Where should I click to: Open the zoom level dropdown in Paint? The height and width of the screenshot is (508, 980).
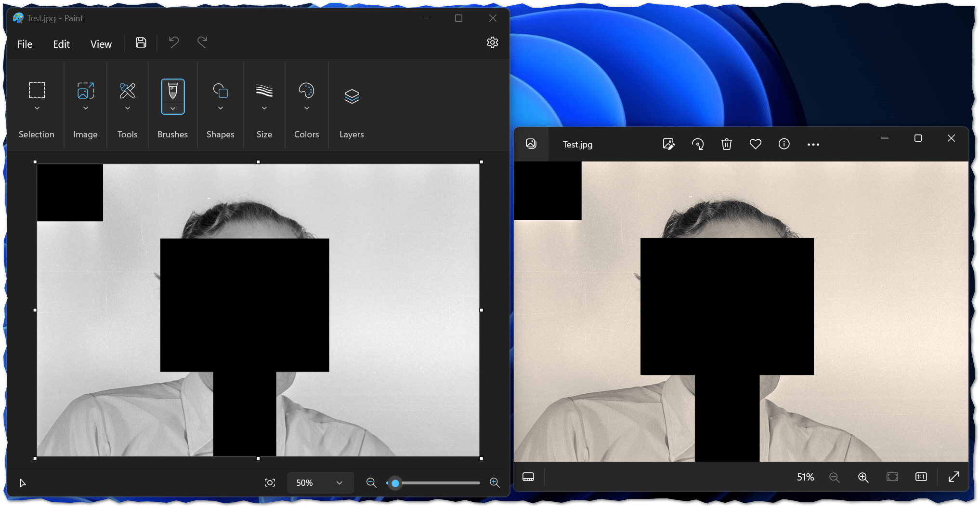tap(320, 482)
